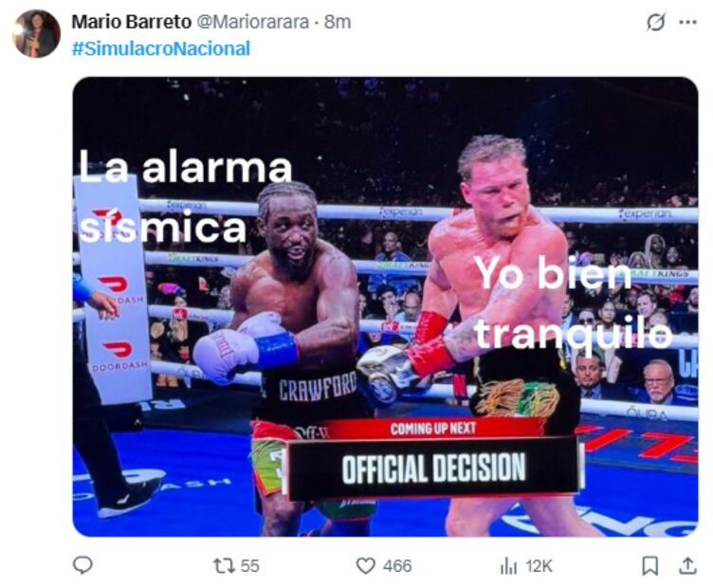Click the retweet count 55
Viewport: 713px width, 588px height.
tap(249, 566)
